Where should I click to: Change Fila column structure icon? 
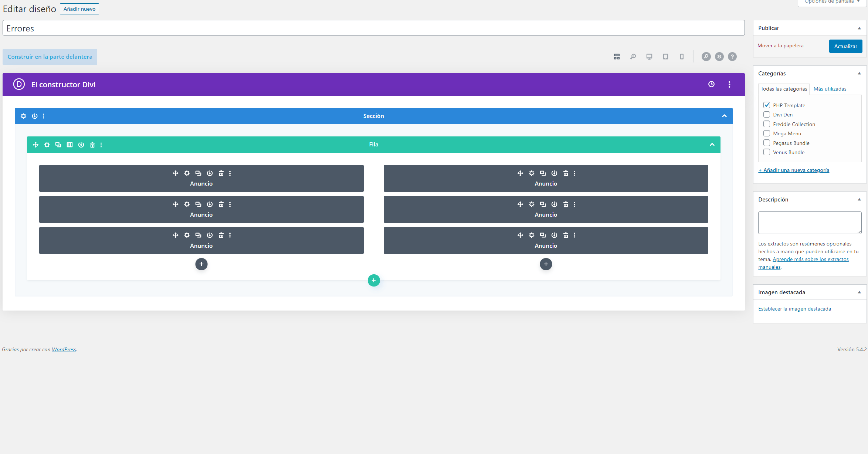69,145
